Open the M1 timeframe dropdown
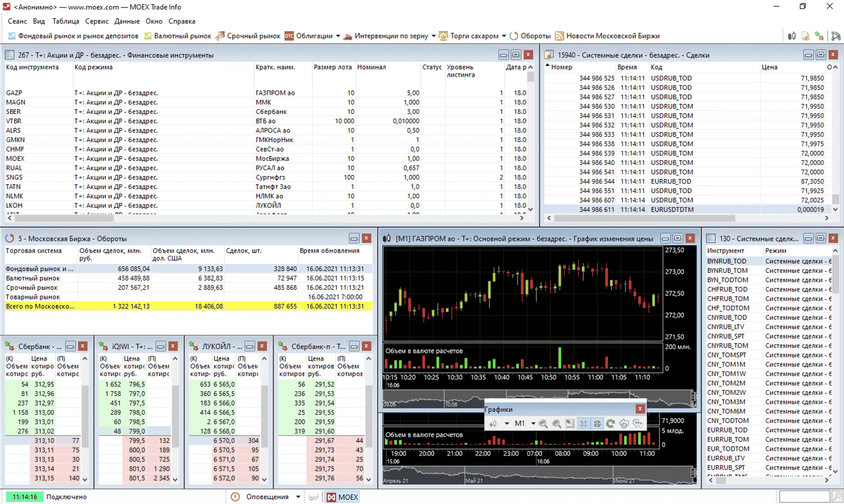Image resolution: width=844 pixels, height=504 pixels. coord(532,423)
